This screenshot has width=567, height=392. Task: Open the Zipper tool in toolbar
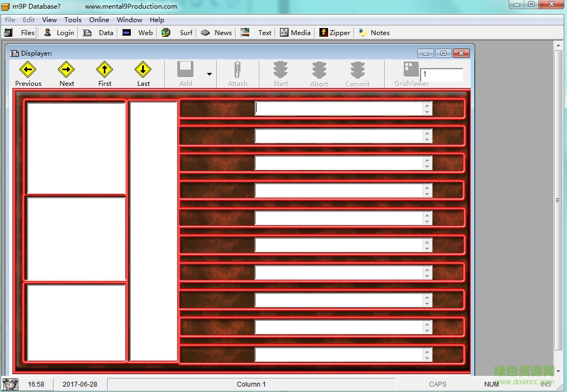point(335,32)
